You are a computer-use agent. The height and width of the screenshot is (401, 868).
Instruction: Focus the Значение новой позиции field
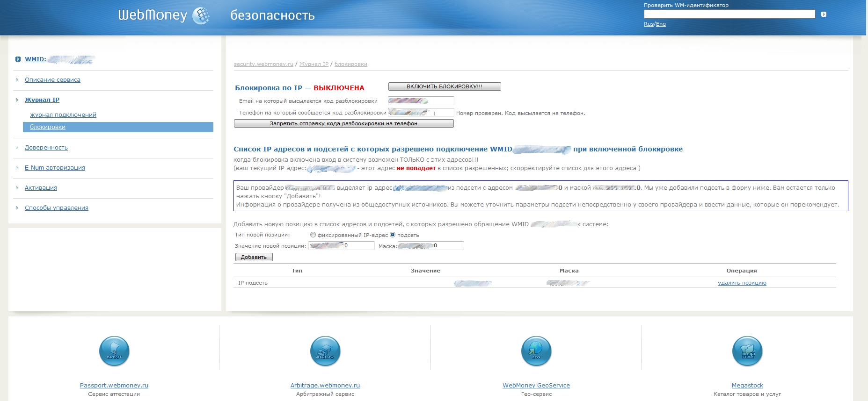pyautogui.click(x=342, y=245)
